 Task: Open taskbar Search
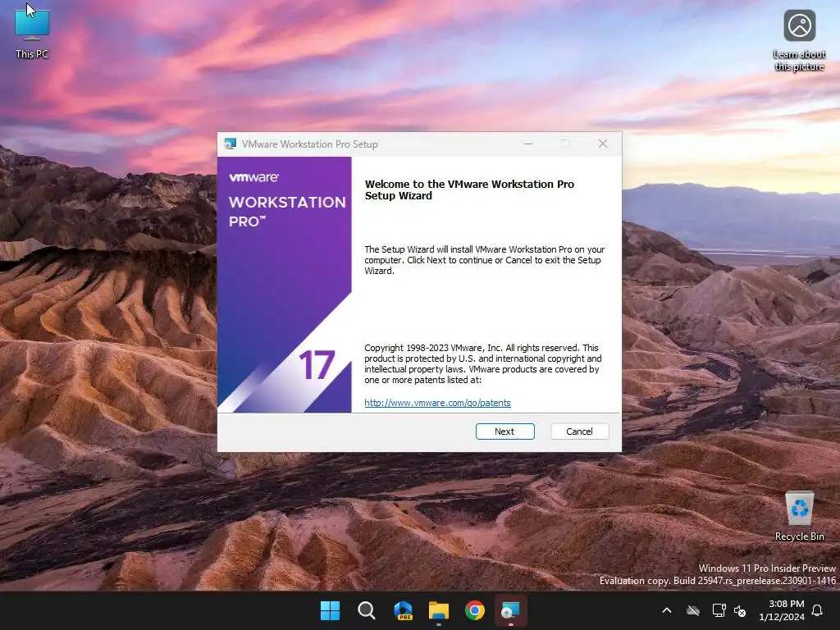click(367, 610)
